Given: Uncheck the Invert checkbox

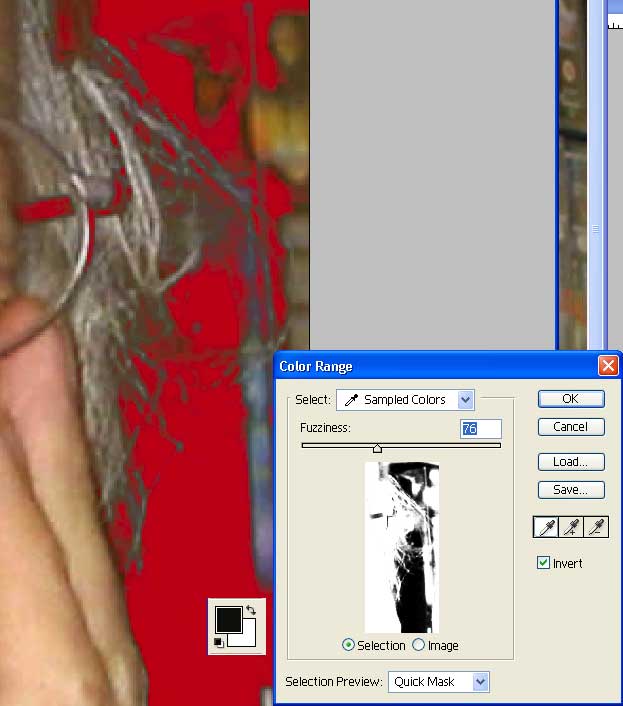Looking at the screenshot, I should (x=543, y=563).
